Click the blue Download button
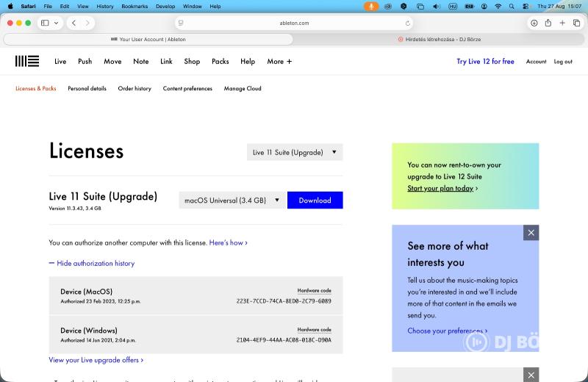 pyautogui.click(x=315, y=201)
